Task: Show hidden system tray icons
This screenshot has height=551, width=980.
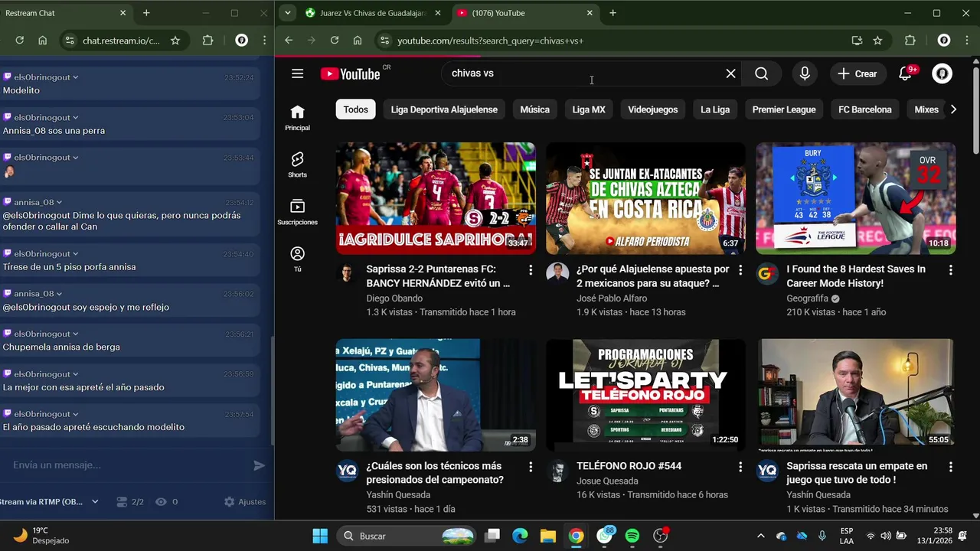Action: (x=760, y=536)
